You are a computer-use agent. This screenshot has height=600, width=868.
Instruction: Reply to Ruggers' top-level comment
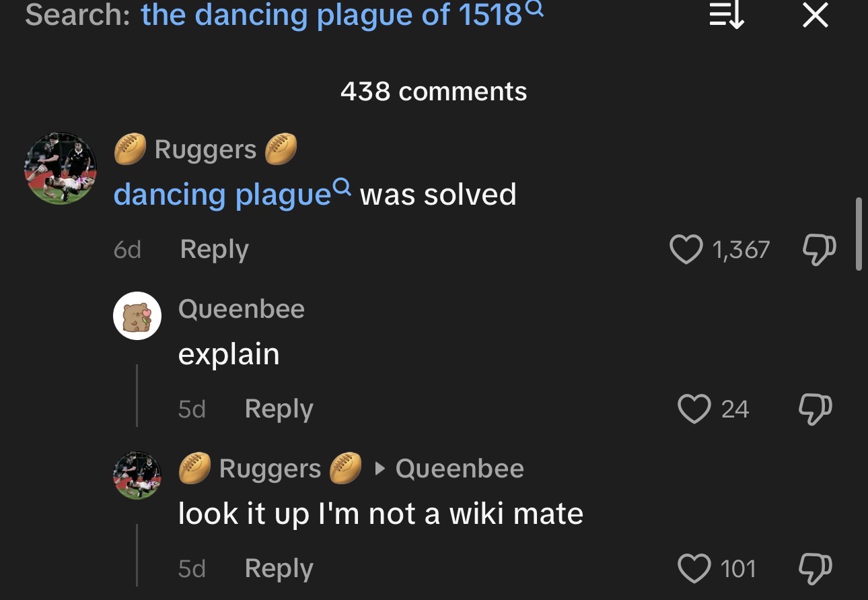(x=214, y=250)
